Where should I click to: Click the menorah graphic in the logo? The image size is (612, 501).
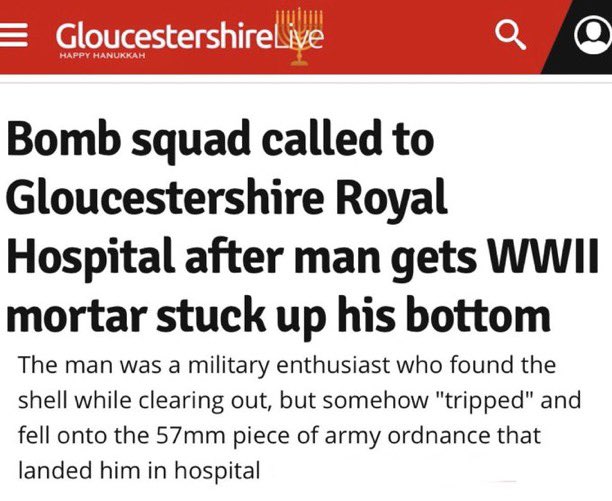(x=299, y=37)
